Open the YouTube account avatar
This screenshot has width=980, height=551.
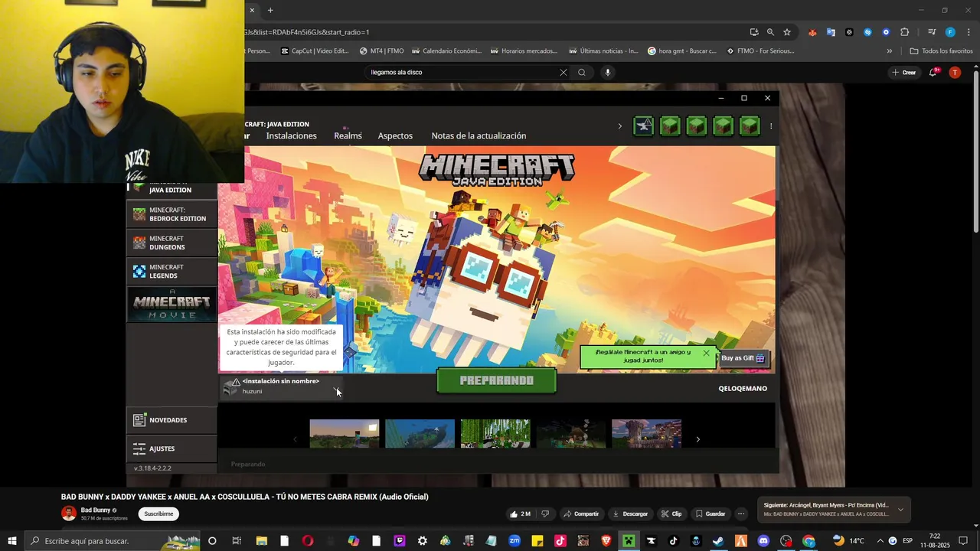[955, 72]
